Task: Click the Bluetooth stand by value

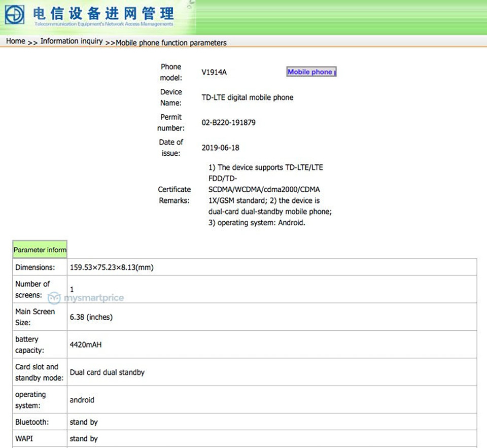Action: click(84, 422)
